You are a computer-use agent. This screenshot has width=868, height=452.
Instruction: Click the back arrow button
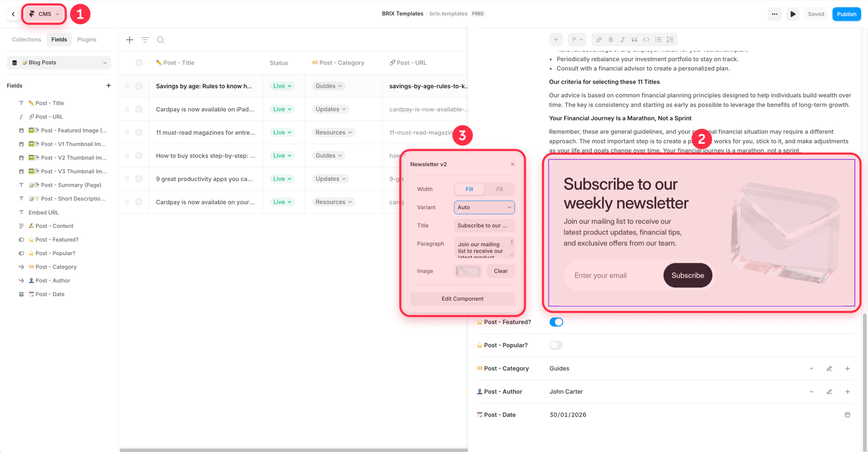pos(13,14)
